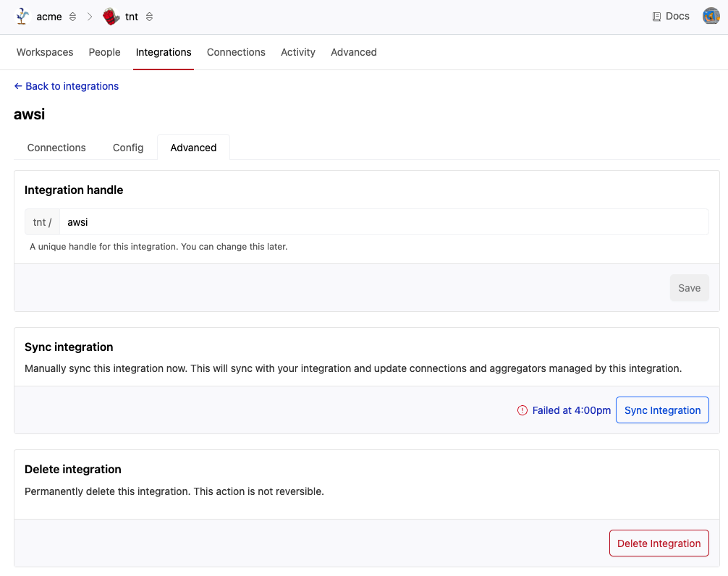The width and height of the screenshot is (728, 576).
Task: Expand the tnt tenant switcher
Action: click(149, 17)
